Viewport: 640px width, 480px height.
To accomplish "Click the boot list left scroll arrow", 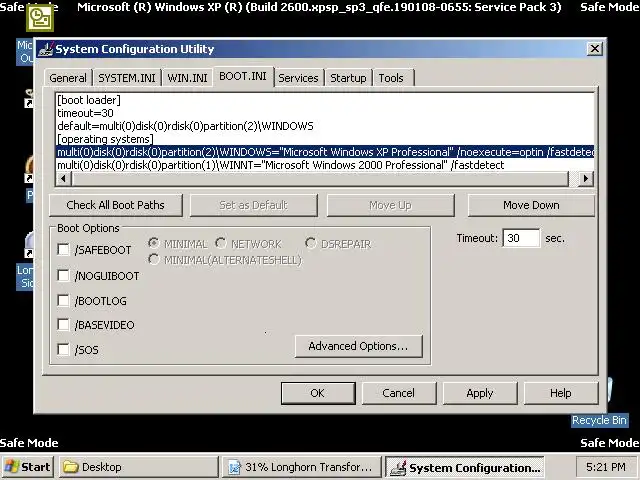I will pyautogui.click(x=63, y=178).
